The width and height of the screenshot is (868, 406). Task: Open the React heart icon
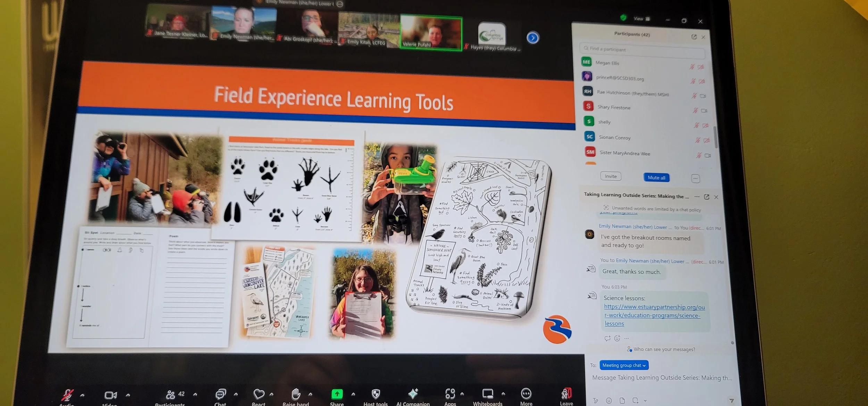pyautogui.click(x=259, y=394)
